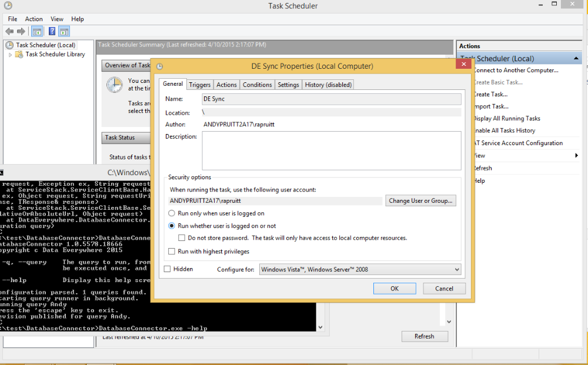Open the Help menu in the menu bar
The image size is (588, 365).
(x=78, y=19)
